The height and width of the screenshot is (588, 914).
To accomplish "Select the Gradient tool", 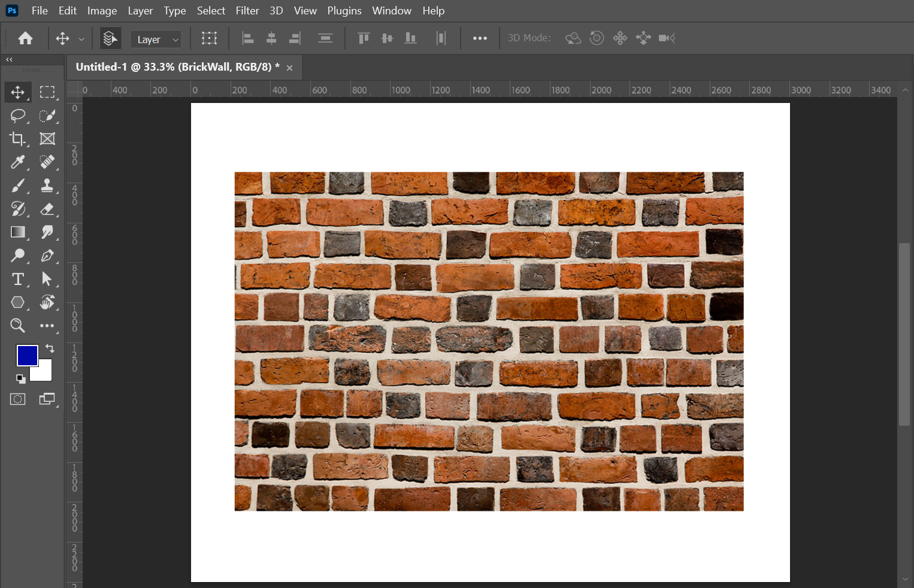I will 17,232.
